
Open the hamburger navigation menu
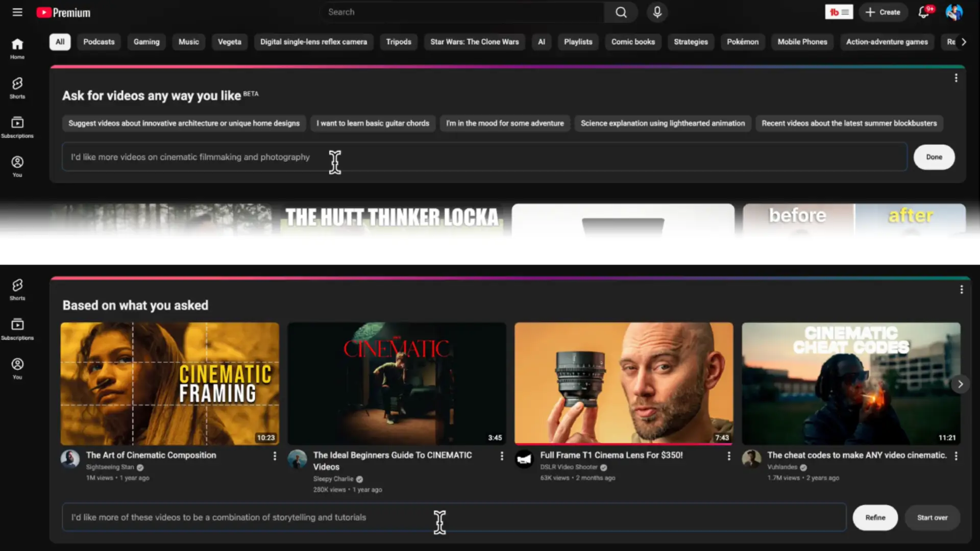[17, 12]
